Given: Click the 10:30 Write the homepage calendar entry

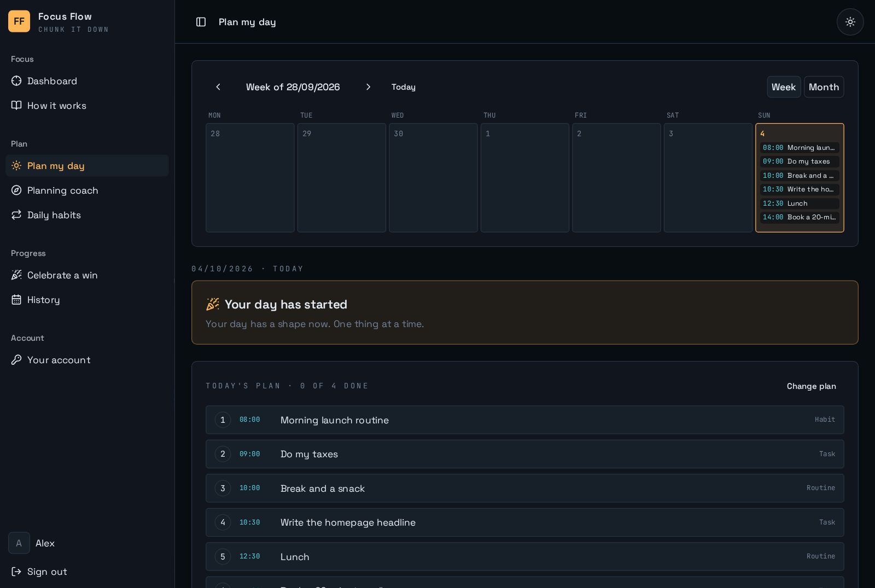Looking at the screenshot, I should point(800,189).
